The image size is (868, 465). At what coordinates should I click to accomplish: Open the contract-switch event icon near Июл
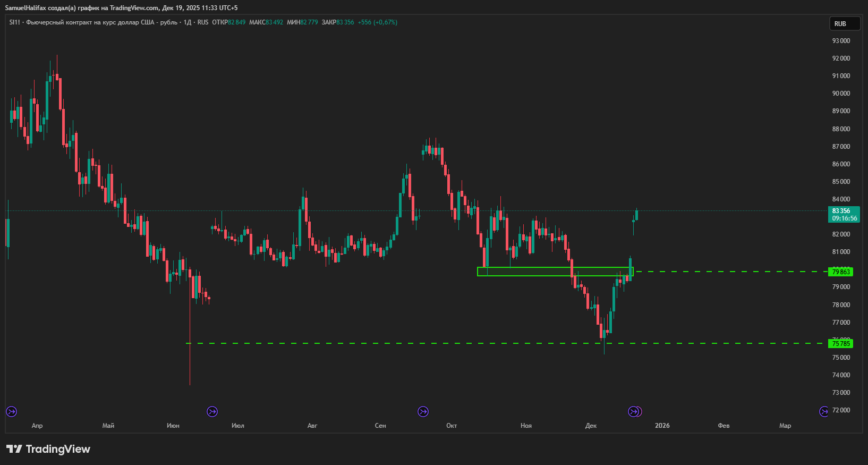(x=212, y=411)
